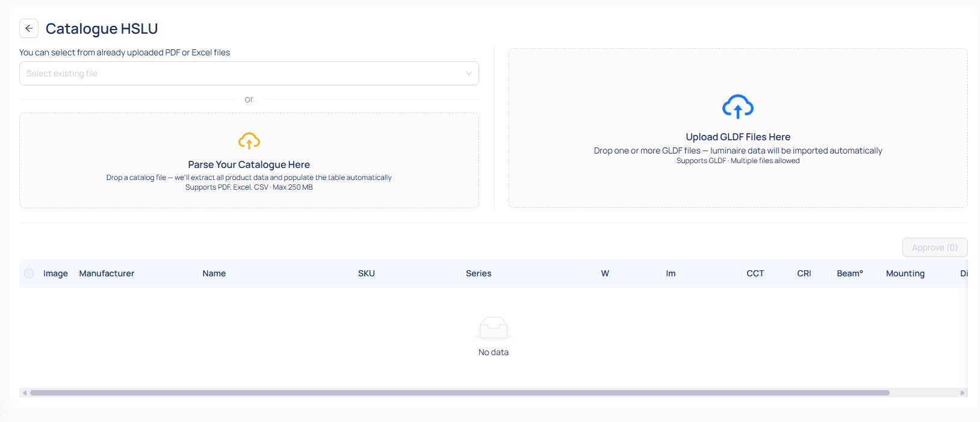Screen dimensions: 980x422
Task: Expand file list using the dropdown chevron
Action: 468,73
